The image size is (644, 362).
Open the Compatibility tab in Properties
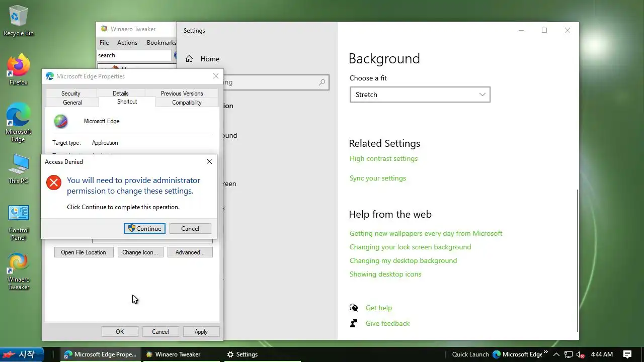187,103
